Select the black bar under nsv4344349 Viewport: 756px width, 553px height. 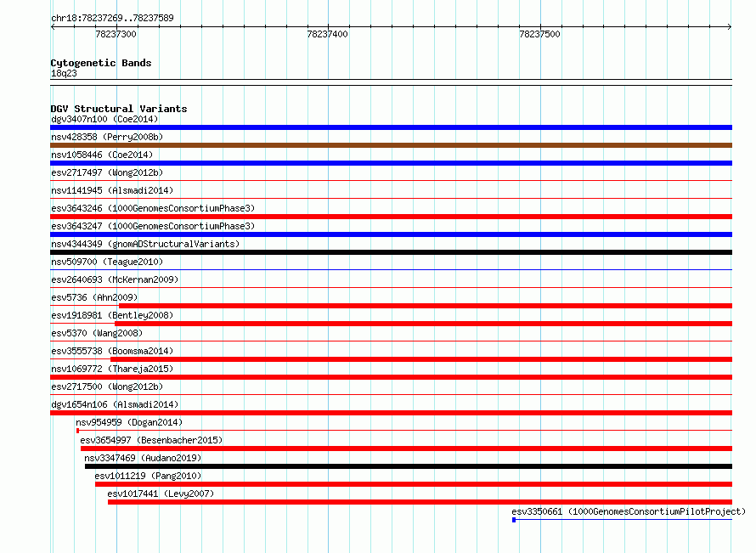[x=391, y=252]
